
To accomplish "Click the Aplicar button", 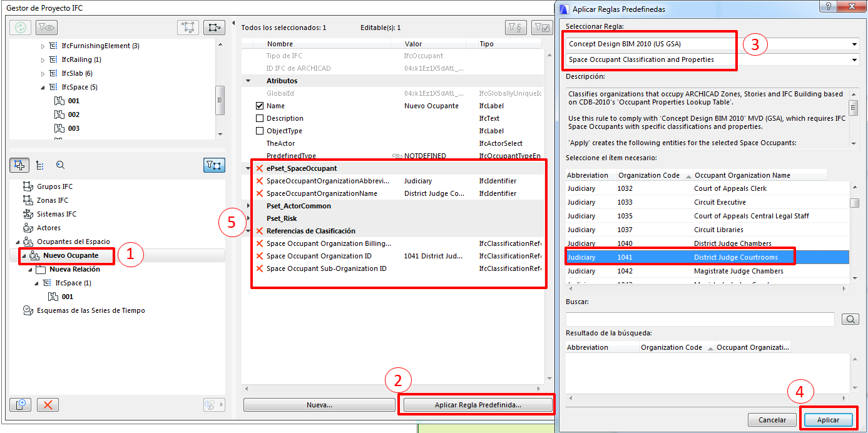I will (828, 420).
